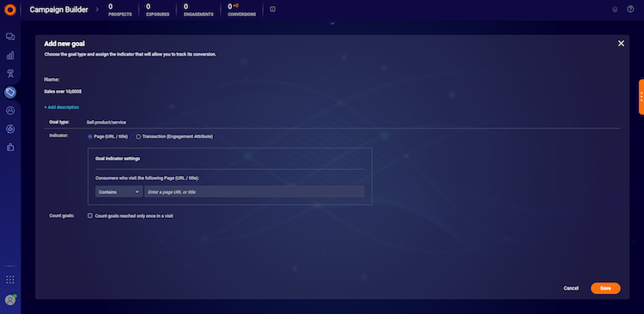Screen dimensions: 644x314
Task: Expand the chevron below the top bar
Action: pyautogui.click(x=332, y=23)
